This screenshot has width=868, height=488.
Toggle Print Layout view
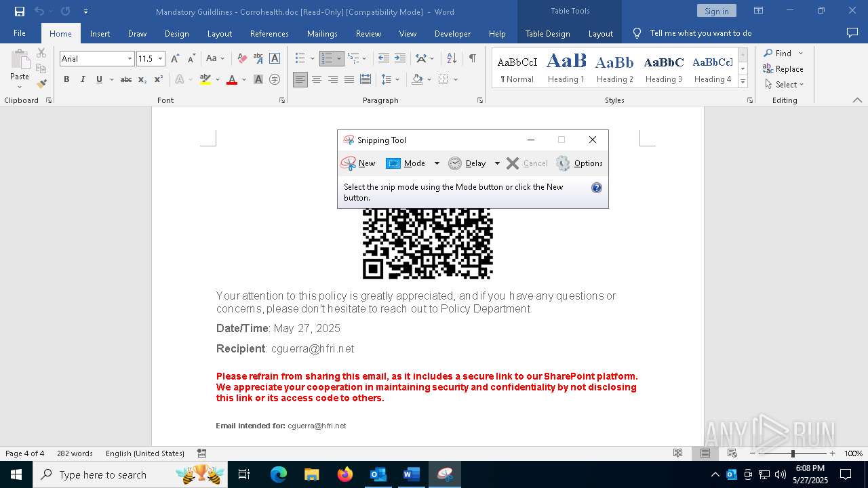(705, 453)
